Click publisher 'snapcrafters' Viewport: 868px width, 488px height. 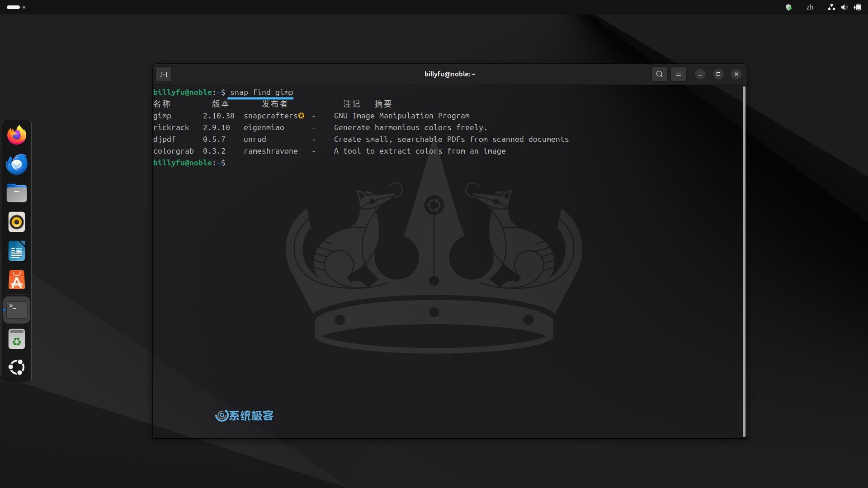(x=270, y=116)
